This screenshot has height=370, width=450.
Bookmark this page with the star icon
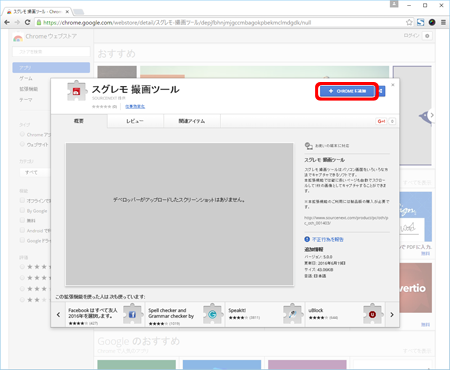pos(409,22)
